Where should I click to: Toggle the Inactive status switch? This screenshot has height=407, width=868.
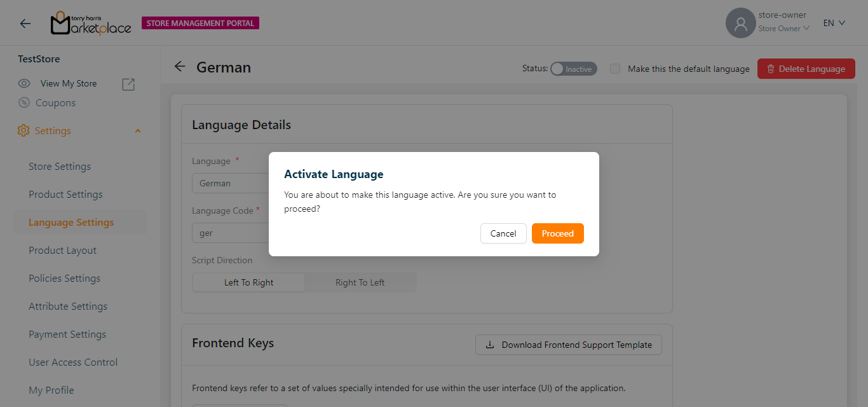click(573, 69)
